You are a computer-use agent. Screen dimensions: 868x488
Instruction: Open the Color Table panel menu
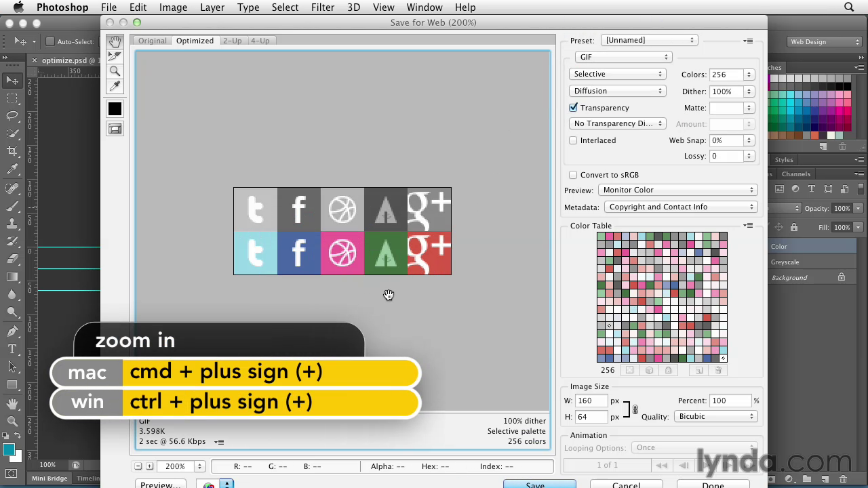click(x=748, y=226)
